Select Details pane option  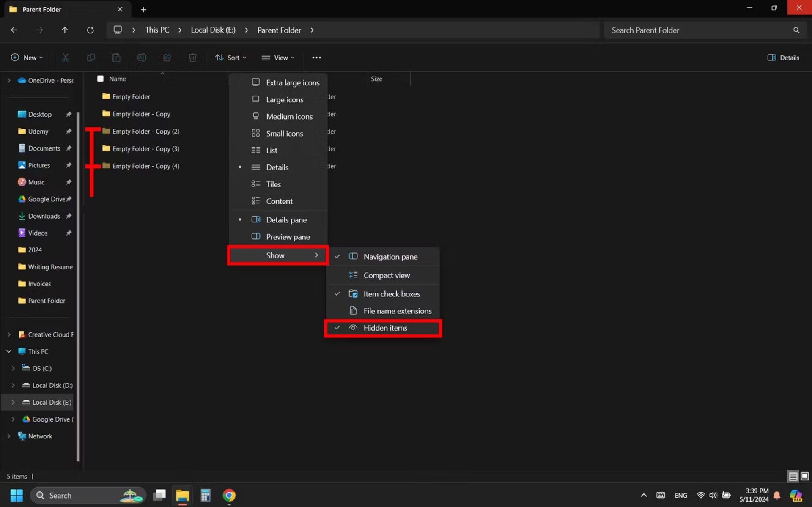point(285,219)
